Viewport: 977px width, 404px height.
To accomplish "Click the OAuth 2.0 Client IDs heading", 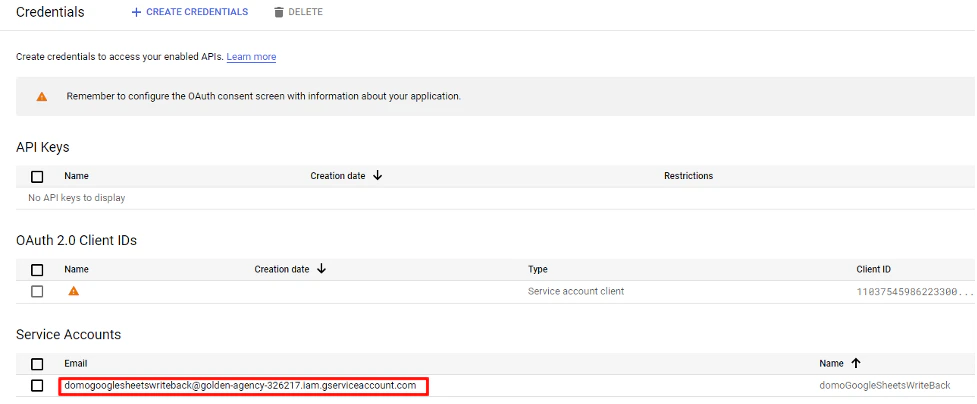I will [x=76, y=240].
